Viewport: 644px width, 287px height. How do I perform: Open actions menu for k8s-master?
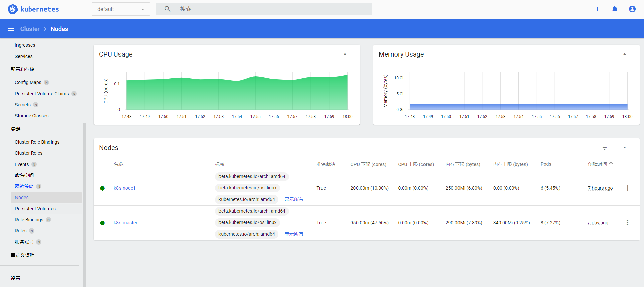[627, 223]
